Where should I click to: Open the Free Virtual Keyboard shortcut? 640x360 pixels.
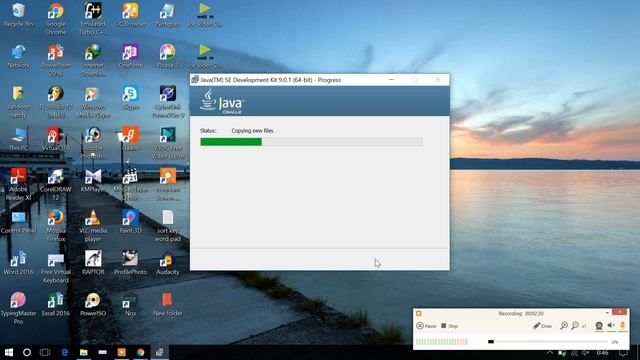56,267
